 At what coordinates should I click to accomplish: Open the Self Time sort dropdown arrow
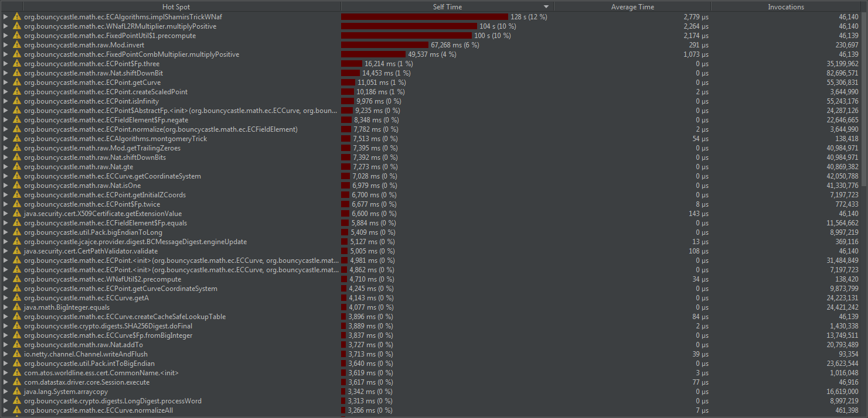[546, 6]
